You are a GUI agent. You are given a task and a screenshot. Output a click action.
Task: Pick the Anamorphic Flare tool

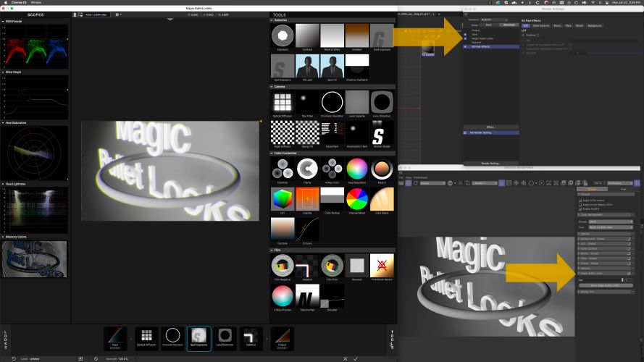click(x=357, y=132)
